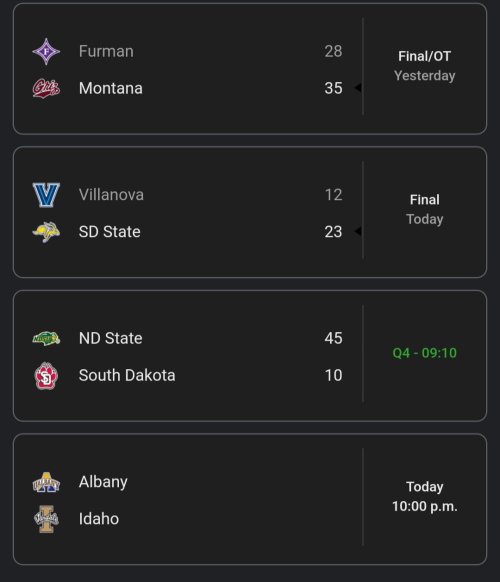Select the SD State team name
The width and height of the screenshot is (500, 582).
pyautogui.click(x=110, y=232)
